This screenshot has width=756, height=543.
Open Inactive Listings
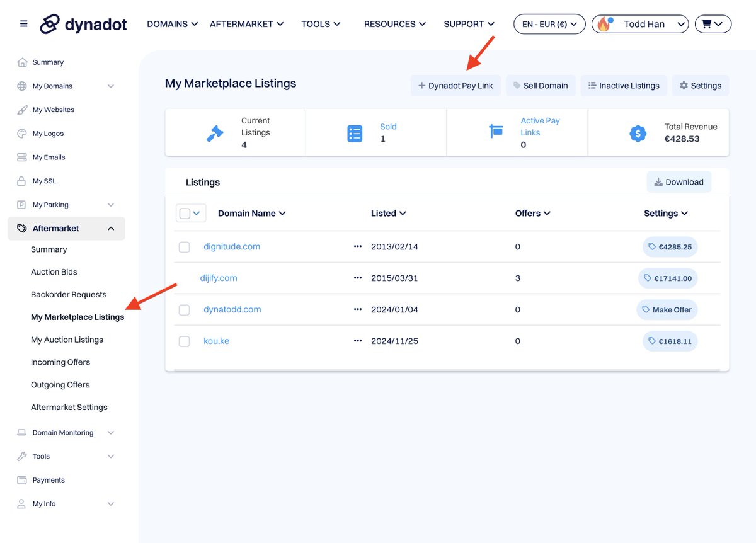(624, 86)
